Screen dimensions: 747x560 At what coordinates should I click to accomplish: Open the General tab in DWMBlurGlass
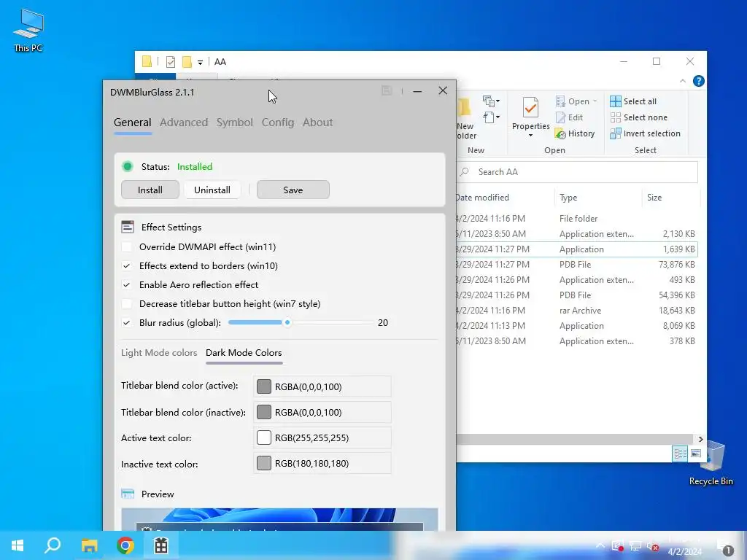point(133,122)
